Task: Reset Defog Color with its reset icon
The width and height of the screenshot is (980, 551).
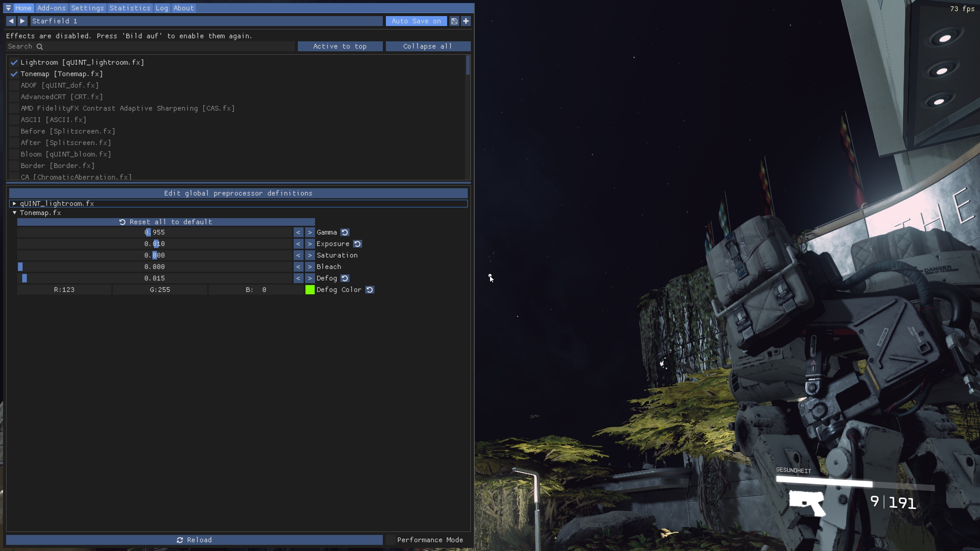Action: (369, 290)
